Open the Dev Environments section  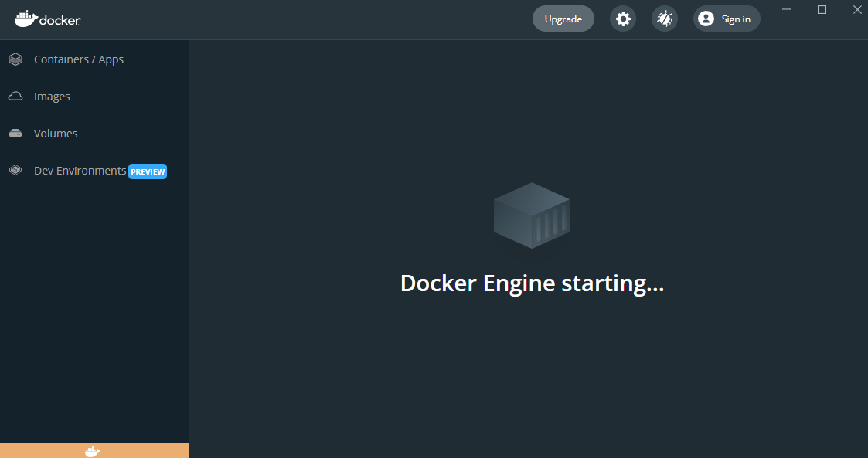(x=94, y=171)
